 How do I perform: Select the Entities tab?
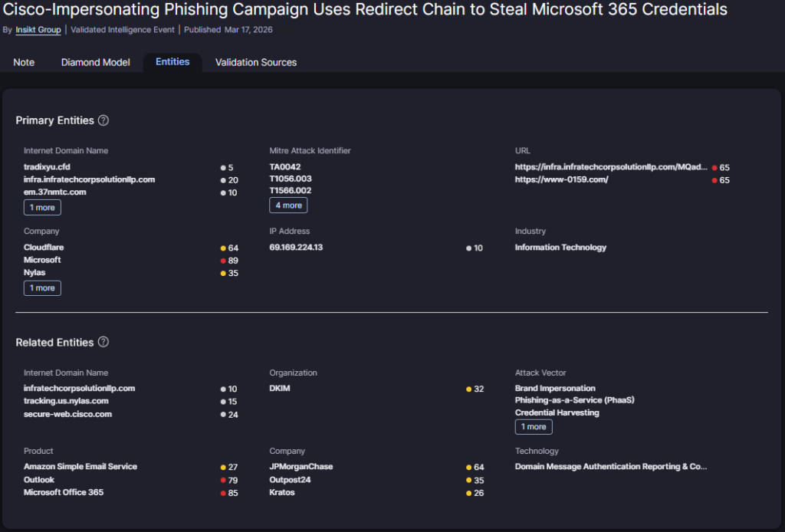[172, 61]
